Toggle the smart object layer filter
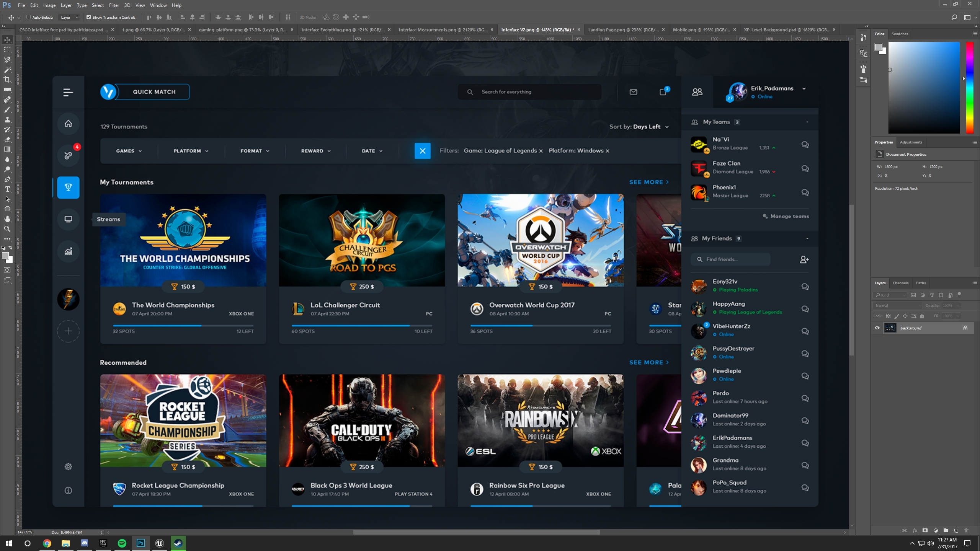This screenshot has height=551, width=980. click(950, 295)
